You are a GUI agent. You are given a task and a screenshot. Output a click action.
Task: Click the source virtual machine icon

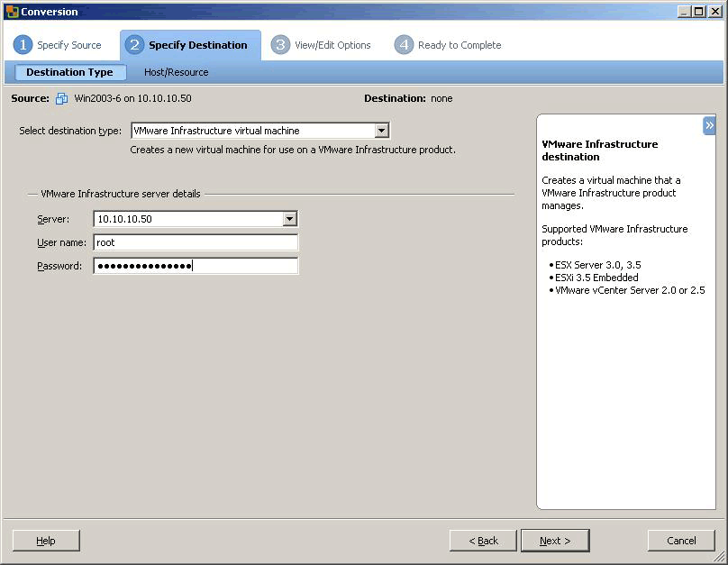[x=62, y=98]
